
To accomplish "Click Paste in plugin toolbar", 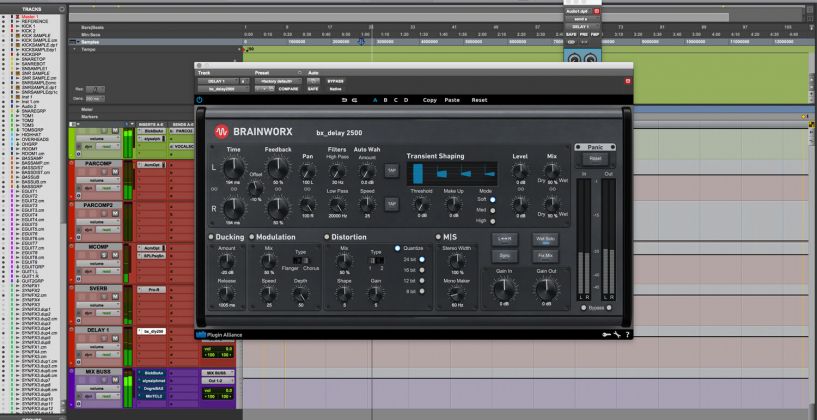I will coord(452,100).
